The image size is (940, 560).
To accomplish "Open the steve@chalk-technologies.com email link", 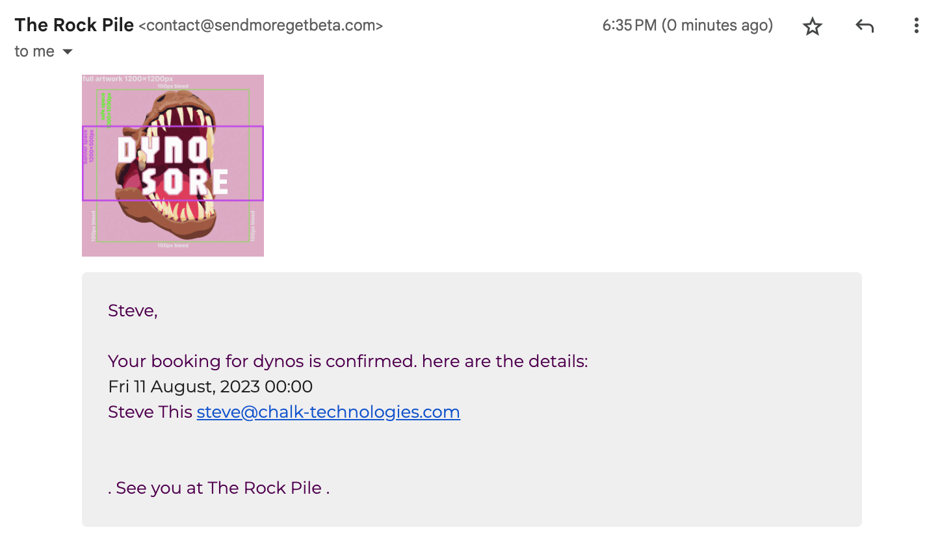I will pyautogui.click(x=328, y=412).
